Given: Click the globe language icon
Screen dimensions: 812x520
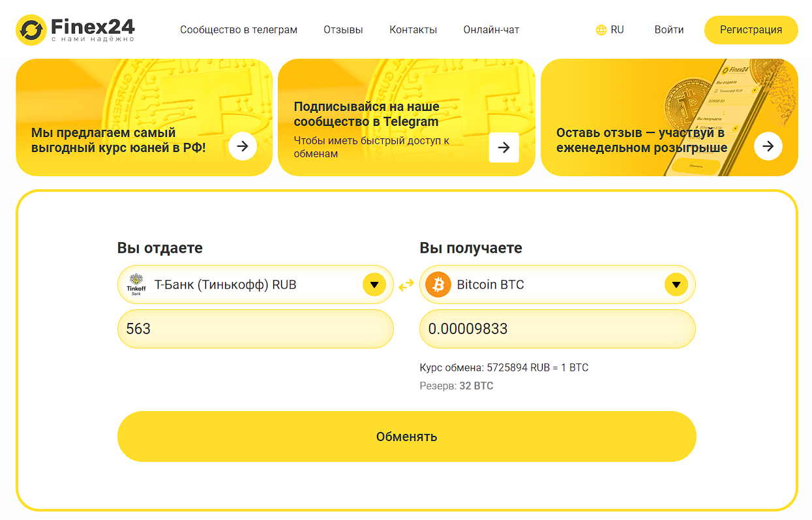Looking at the screenshot, I should click(601, 30).
